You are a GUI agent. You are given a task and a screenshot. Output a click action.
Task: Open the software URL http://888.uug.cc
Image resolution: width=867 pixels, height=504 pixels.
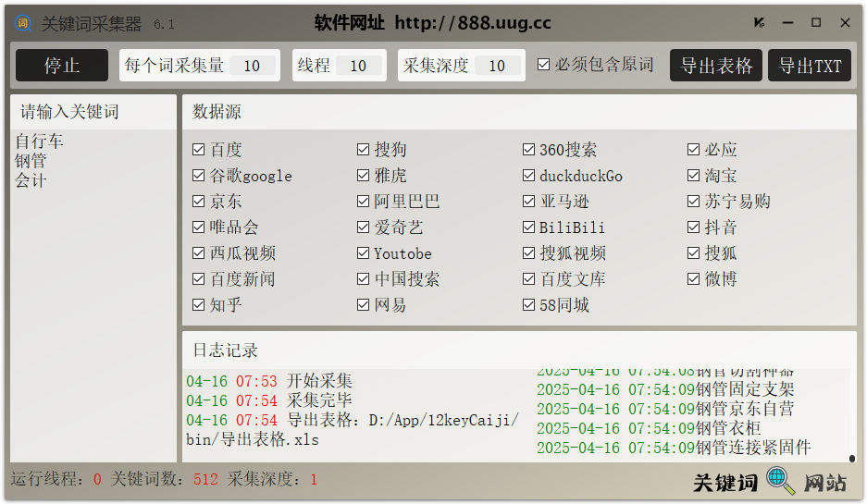click(x=473, y=23)
